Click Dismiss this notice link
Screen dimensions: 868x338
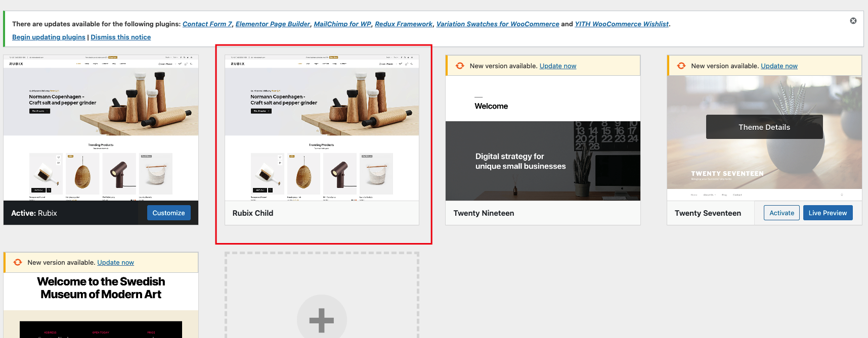tap(121, 37)
